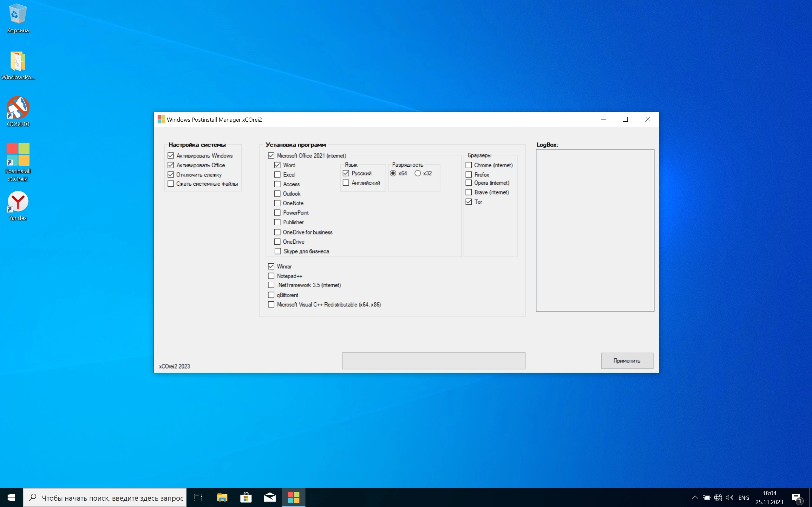The height and width of the screenshot is (507, 812).
Task: Enable the Excel checkbox
Action: coord(278,175)
